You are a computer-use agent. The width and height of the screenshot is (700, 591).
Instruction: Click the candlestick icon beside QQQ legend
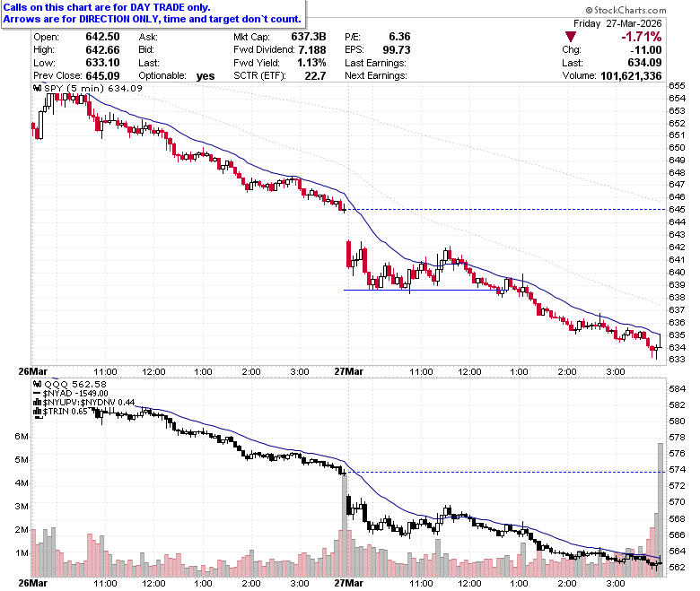click(x=38, y=384)
